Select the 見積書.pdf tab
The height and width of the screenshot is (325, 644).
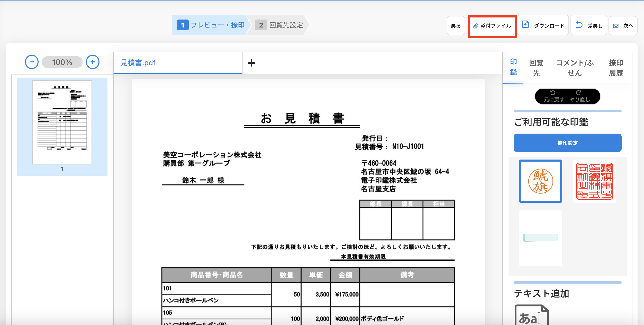coord(178,63)
